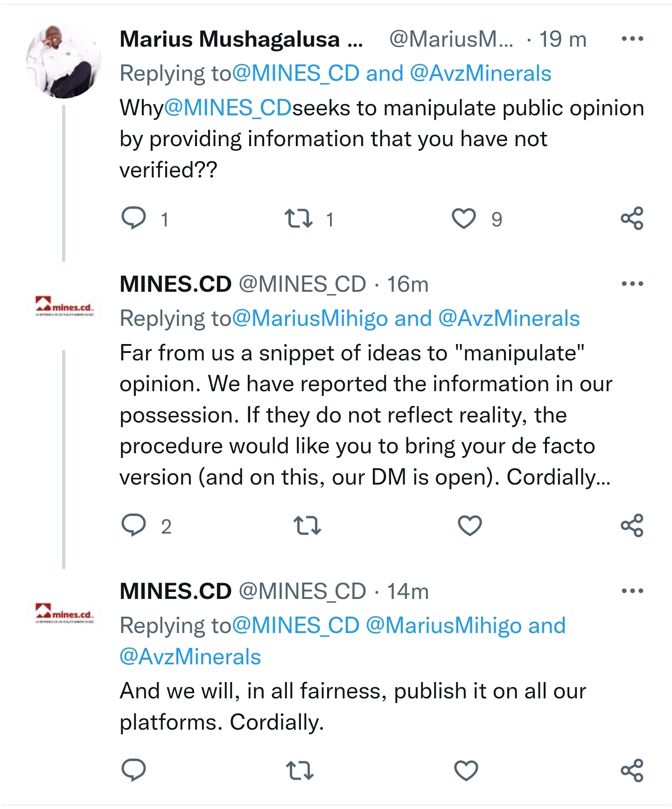
Task: Share Marius Mushagalusa's tweet
Action: (632, 218)
